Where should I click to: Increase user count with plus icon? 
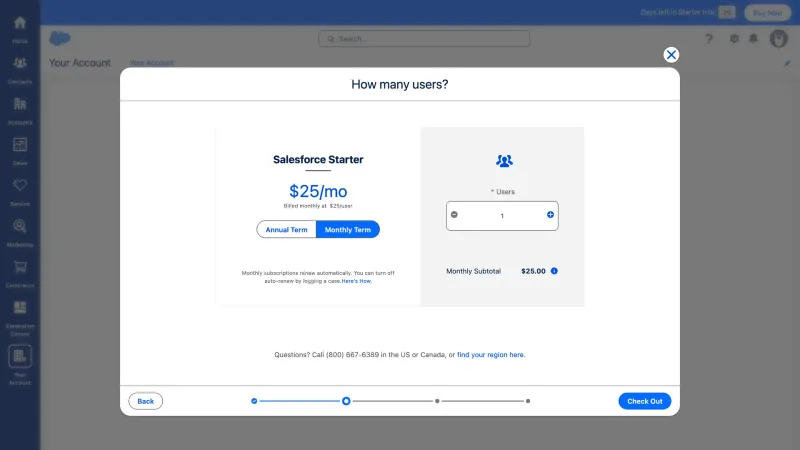[x=550, y=215]
